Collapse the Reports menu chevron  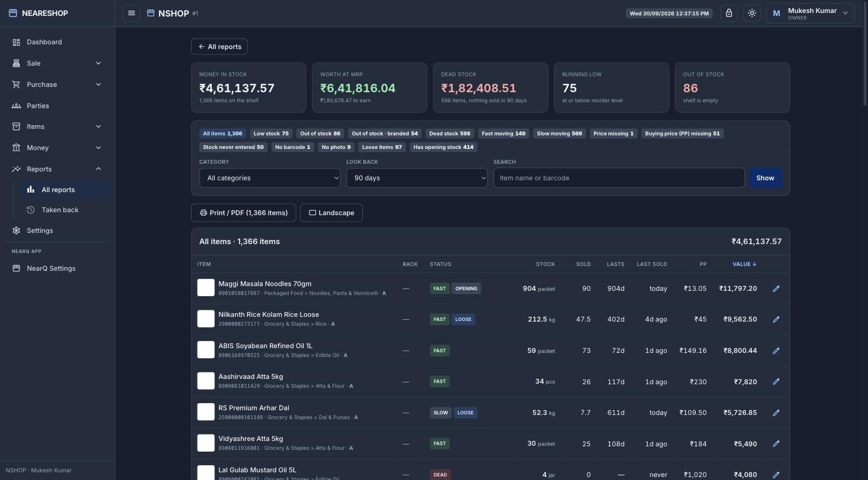pyautogui.click(x=98, y=169)
